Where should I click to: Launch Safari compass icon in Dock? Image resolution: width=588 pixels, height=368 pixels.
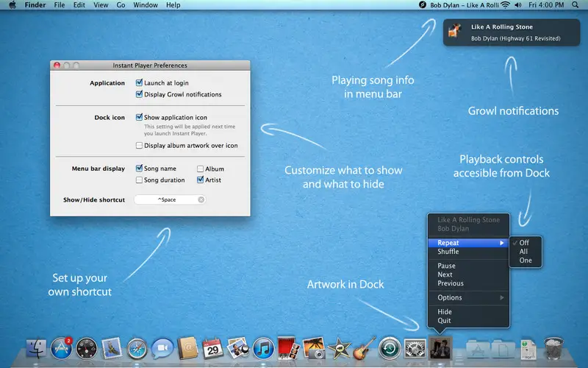click(137, 349)
